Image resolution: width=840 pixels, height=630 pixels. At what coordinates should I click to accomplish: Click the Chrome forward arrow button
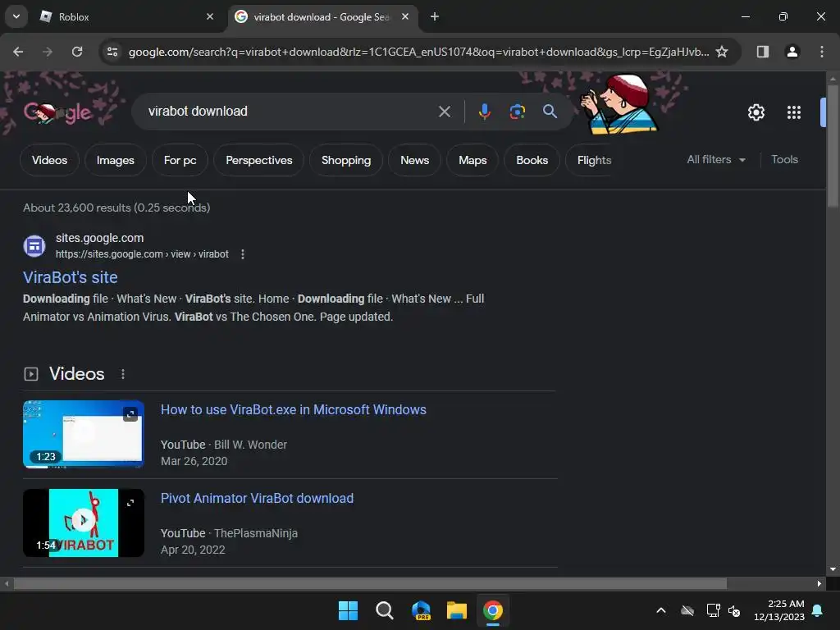(x=48, y=52)
